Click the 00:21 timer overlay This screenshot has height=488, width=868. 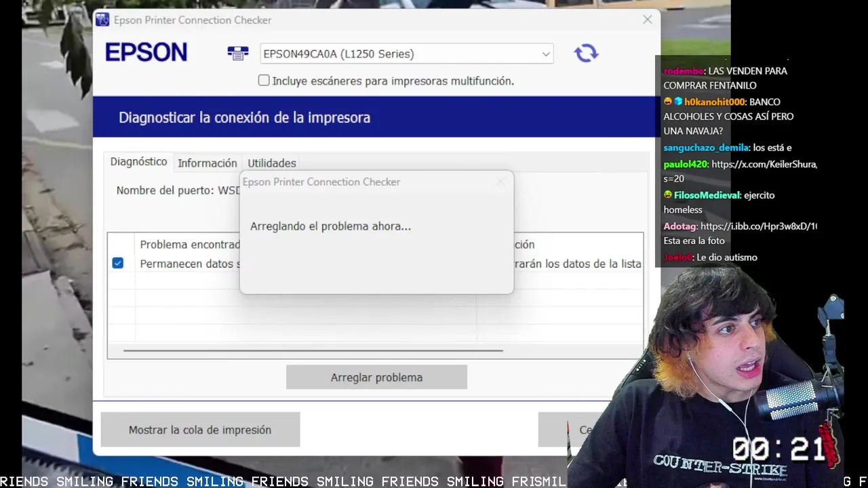tap(778, 449)
